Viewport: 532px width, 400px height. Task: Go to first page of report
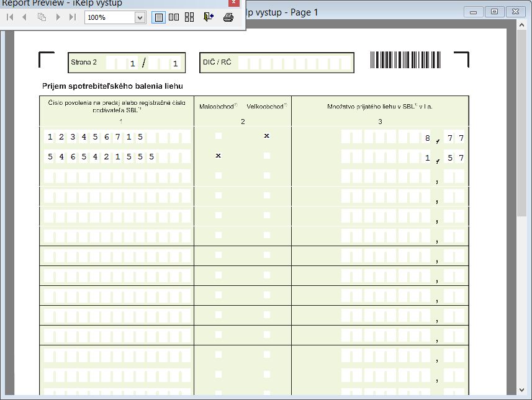tap(10, 17)
